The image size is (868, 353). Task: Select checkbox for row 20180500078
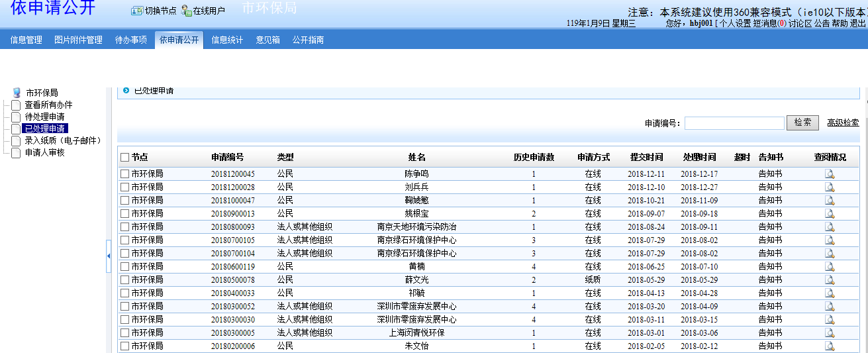point(124,279)
